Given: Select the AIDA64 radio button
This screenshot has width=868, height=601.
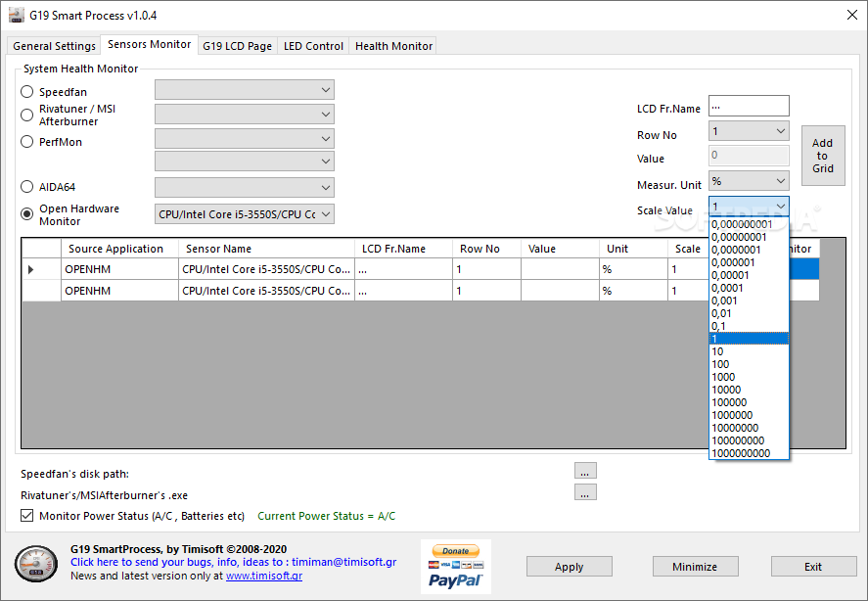Looking at the screenshot, I should point(26,187).
